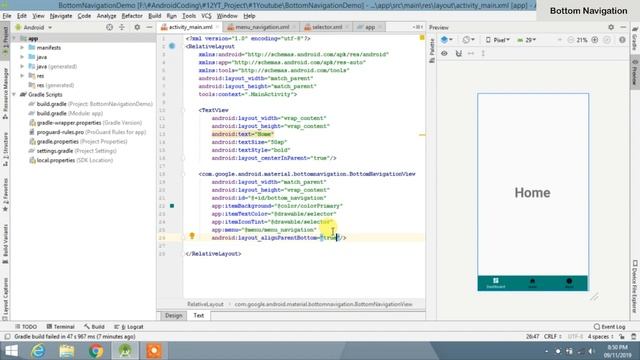Select build.gradle (Project: BottomNavigationDemo)
The width and height of the screenshot is (640, 360).
coord(90,104)
